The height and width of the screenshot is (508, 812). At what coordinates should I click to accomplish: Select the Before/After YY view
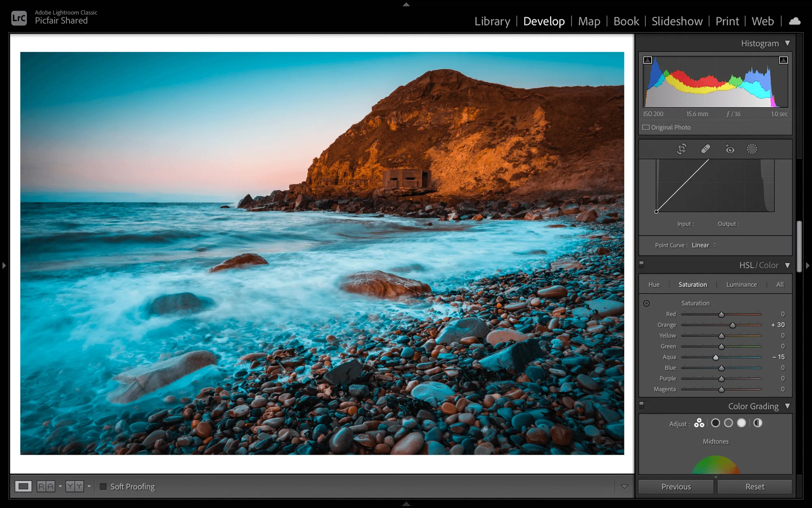(75, 486)
